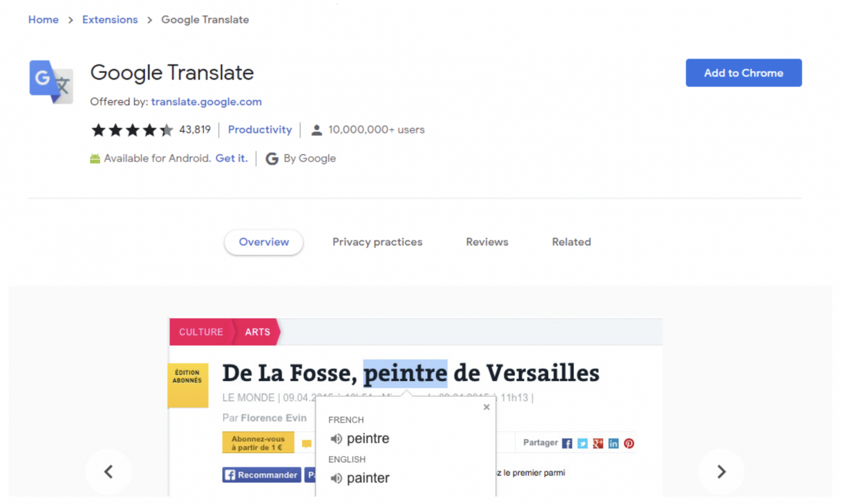Play audio for the English word painter
The height and width of the screenshot is (504, 841).
click(336, 478)
